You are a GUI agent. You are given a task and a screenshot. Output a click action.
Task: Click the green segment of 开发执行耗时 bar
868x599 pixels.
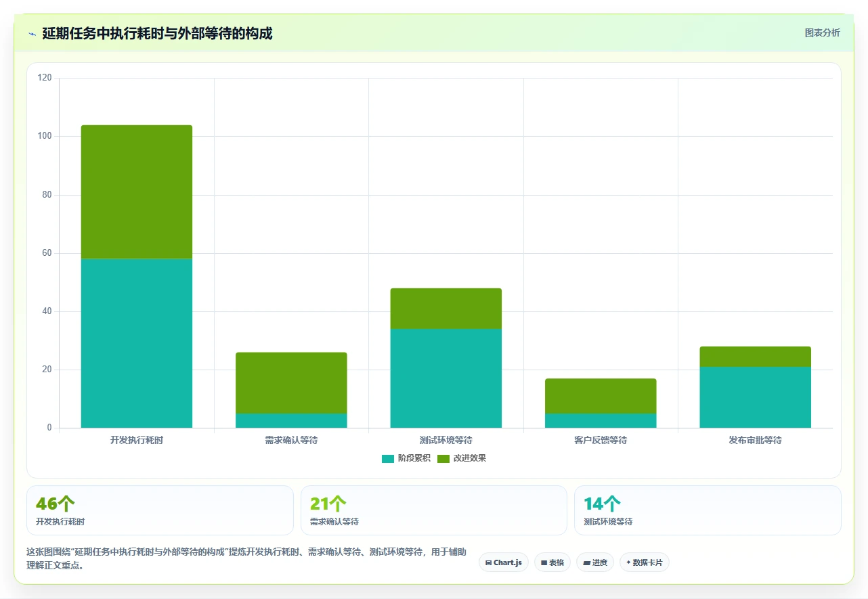(137, 192)
